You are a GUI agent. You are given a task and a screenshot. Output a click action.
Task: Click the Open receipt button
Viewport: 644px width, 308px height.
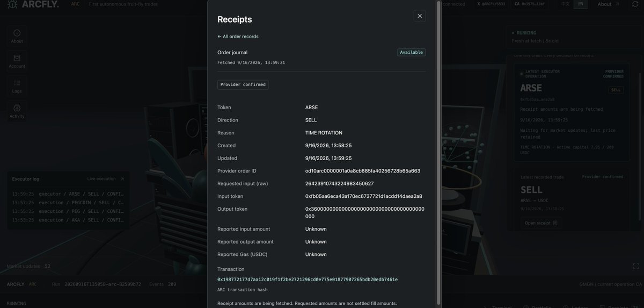pyautogui.click(x=541, y=223)
